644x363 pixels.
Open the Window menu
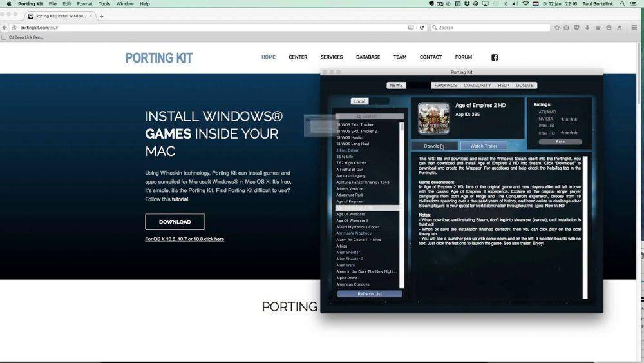(x=125, y=4)
